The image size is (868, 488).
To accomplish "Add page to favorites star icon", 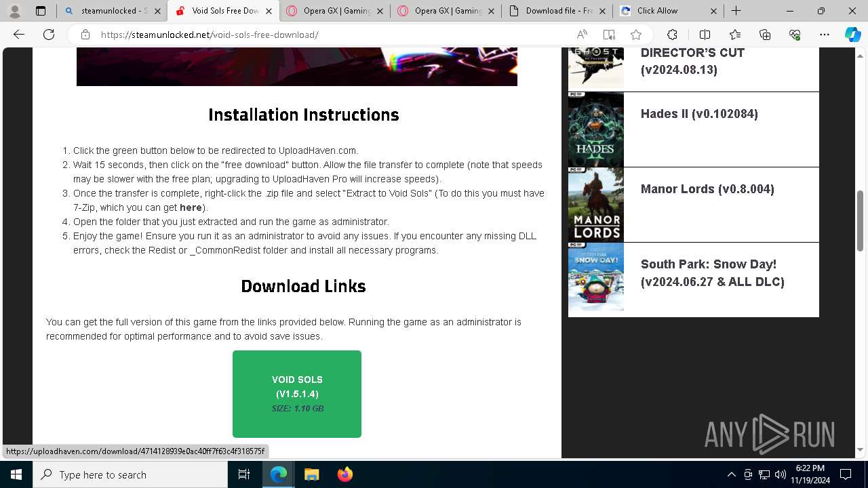I will (x=636, y=35).
